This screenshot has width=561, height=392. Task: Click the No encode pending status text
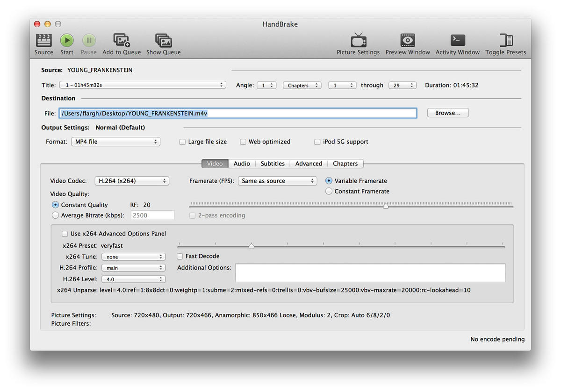497,340
